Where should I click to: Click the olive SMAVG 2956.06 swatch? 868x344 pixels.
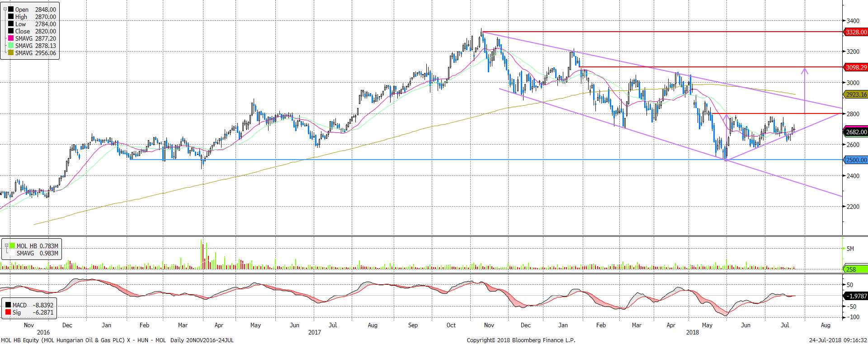point(11,52)
